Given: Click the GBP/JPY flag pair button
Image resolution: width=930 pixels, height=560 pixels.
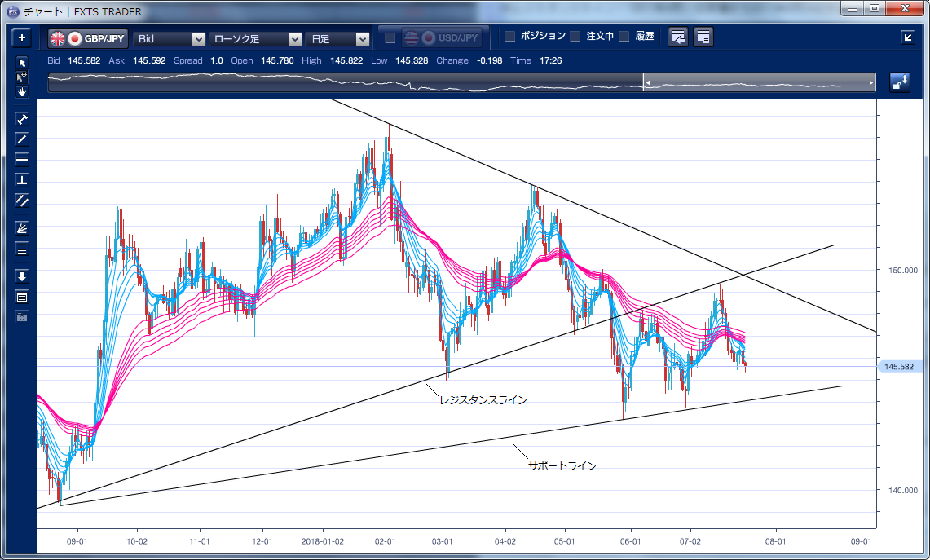Looking at the screenshot, I should (x=88, y=38).
